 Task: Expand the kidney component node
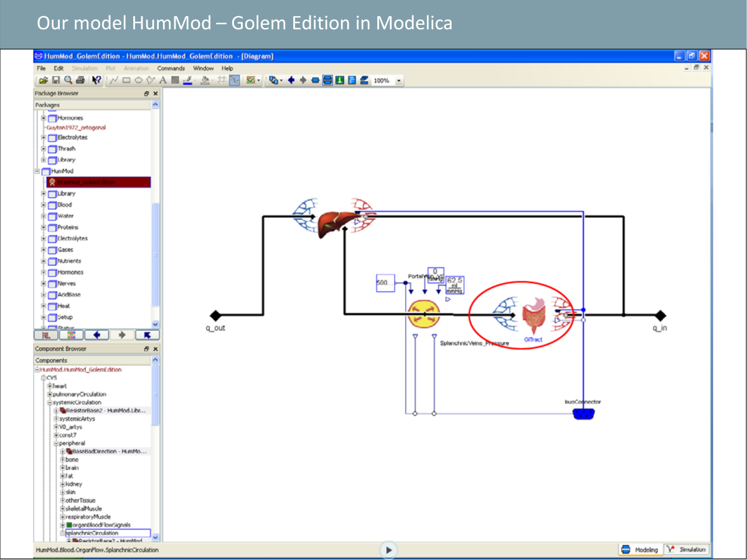[63, 484]
